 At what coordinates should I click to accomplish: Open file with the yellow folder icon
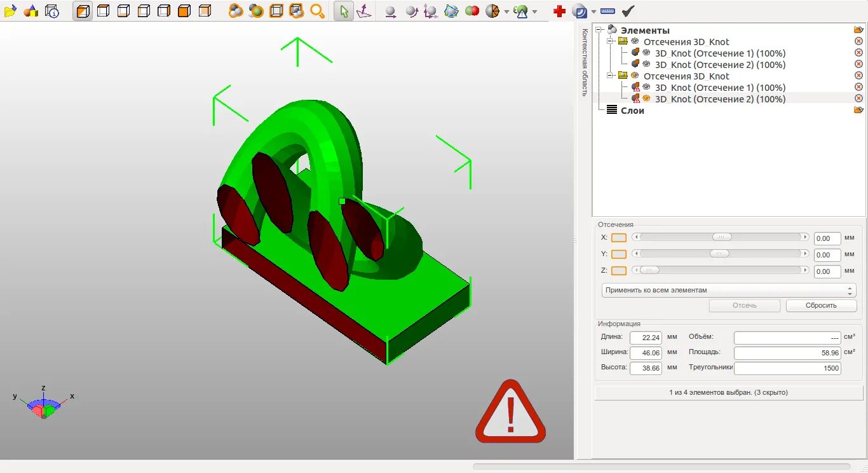coord(10,11)
